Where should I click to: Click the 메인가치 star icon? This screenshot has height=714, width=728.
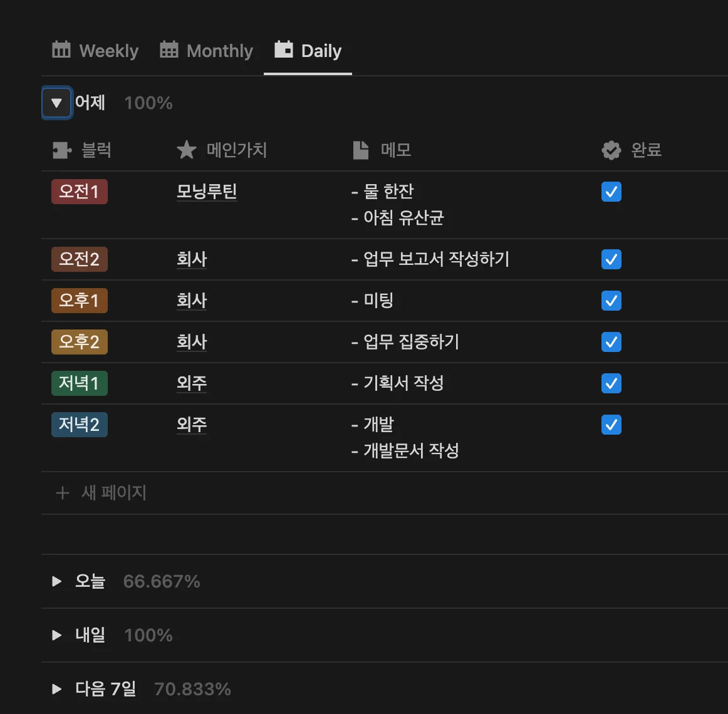tap(187, 150)
